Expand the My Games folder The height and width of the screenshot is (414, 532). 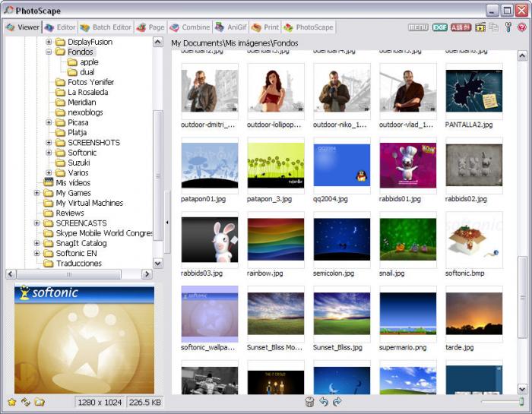pos(36,193)
